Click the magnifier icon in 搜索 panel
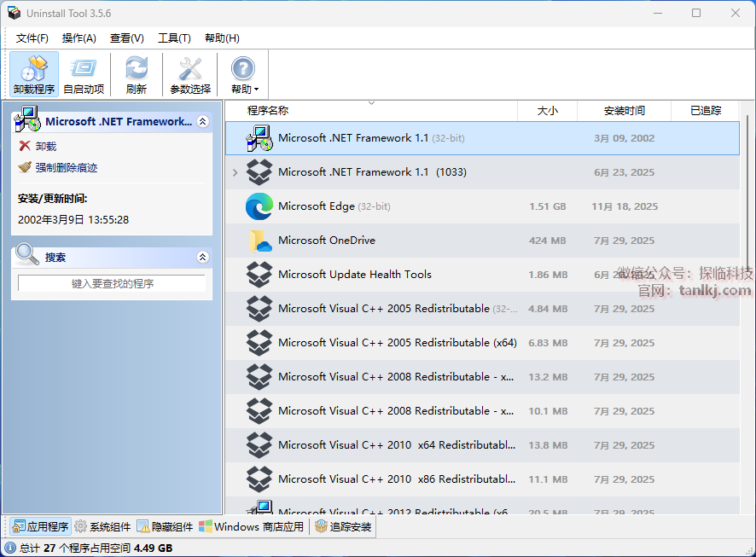The width and height of the screenshot is (756, 557). coord(26,253)
